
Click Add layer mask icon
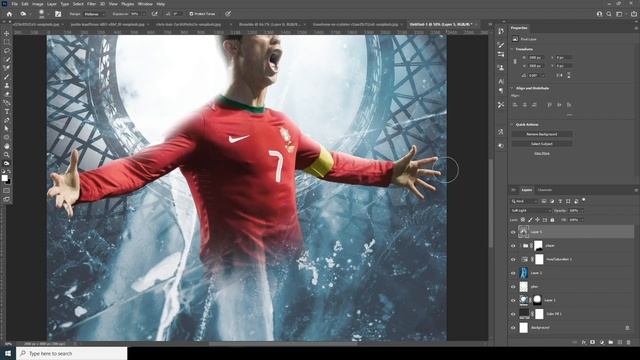coord(593,342)
